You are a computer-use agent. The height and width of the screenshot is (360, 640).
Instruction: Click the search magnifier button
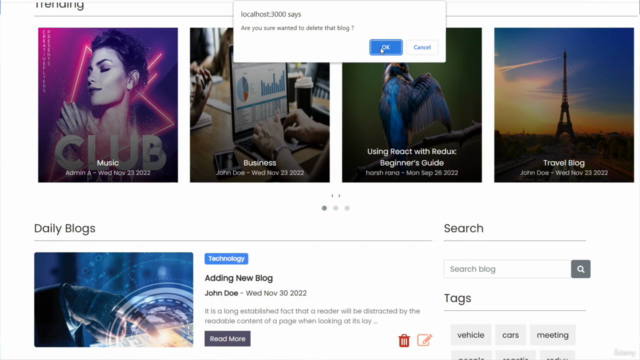coord(580,269)
